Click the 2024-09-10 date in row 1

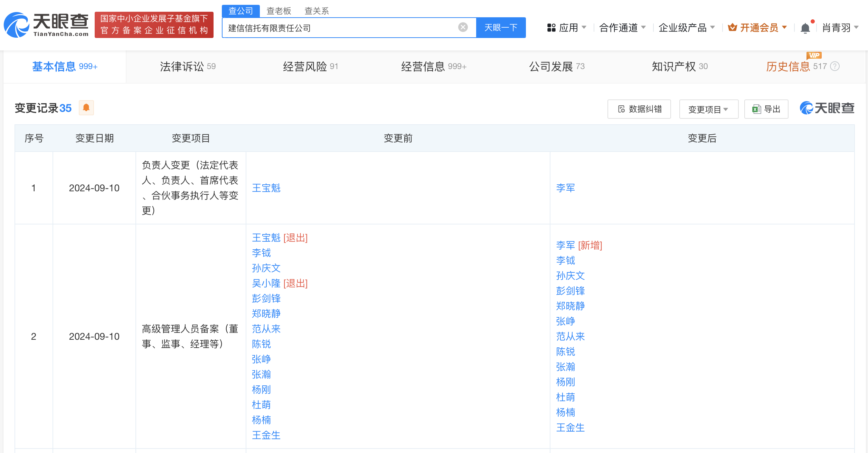tap(94, 188)
